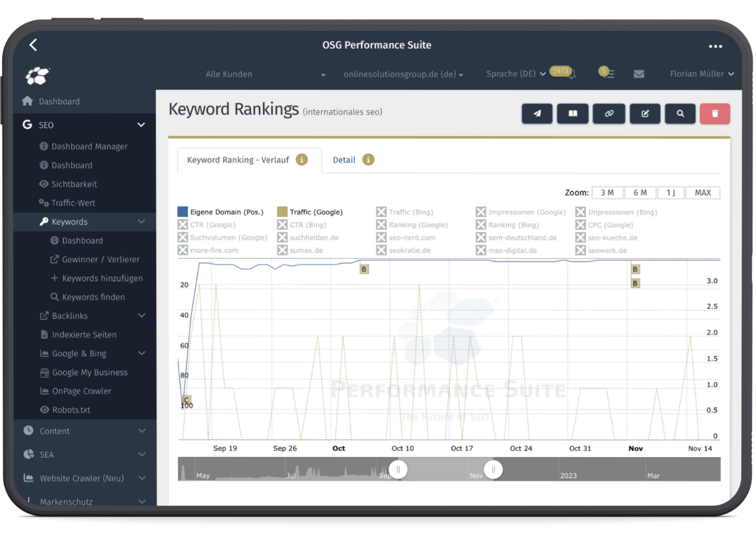Click the pie chart icon beside SEA

(28, 454)
